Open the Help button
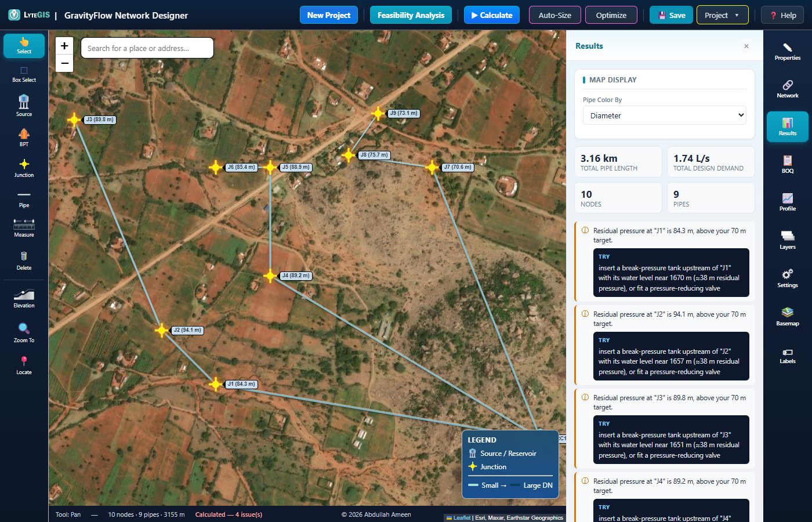 [x=782, y=15]
